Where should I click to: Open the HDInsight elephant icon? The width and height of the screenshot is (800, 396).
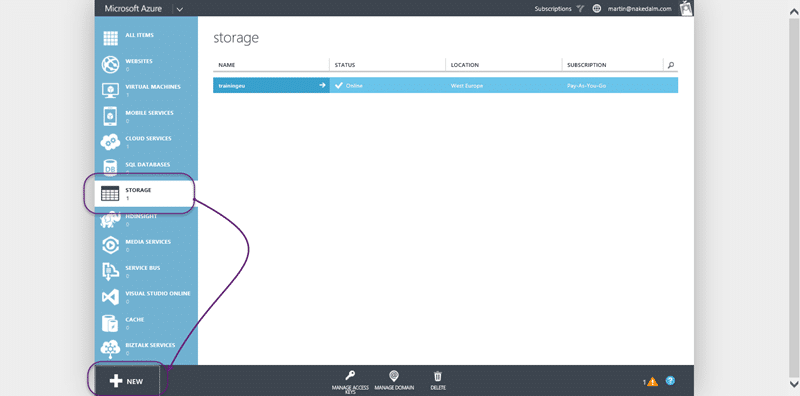pyautogui.click(x=110, y=220)
